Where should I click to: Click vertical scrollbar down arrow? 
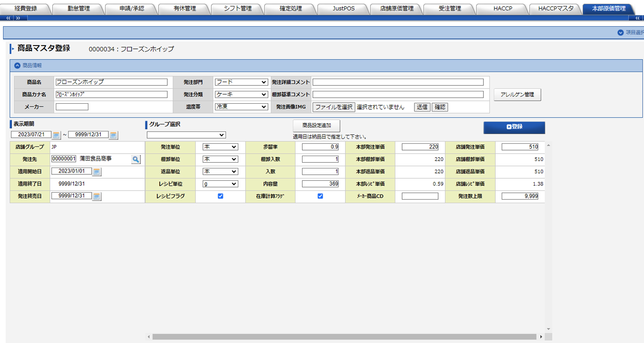pos(548,329)
